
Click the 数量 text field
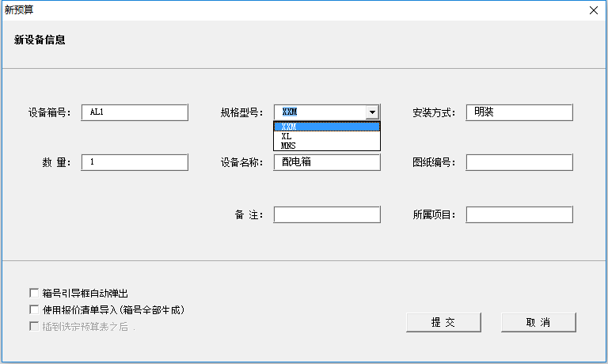pyautogui.click(x=135, y=162)
